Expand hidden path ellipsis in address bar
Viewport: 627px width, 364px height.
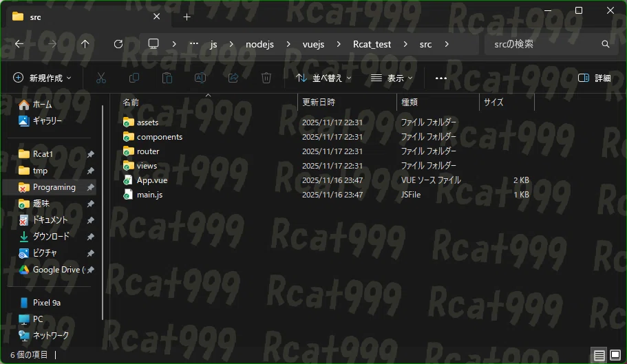pos(194,44)
